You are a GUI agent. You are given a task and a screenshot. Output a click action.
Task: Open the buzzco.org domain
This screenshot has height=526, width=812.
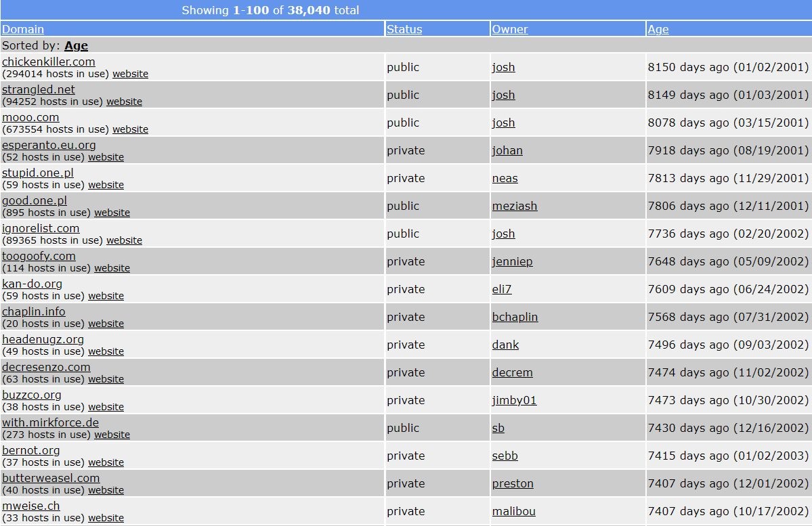(x=32, y=395)
